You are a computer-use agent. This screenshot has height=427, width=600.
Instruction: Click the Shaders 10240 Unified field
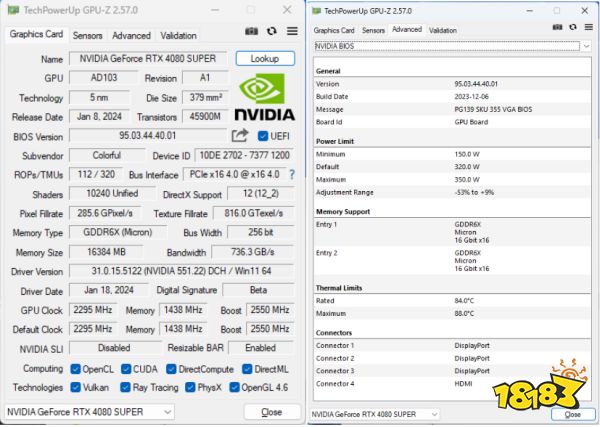[112, 194]
